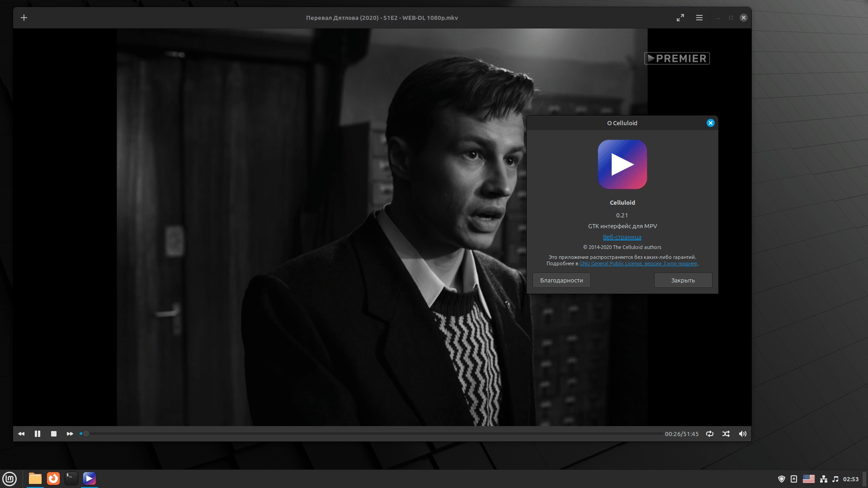Toggle shuffle playlist button
The image size is (868, 488).
pyautogui.click(x=726, y=434)
